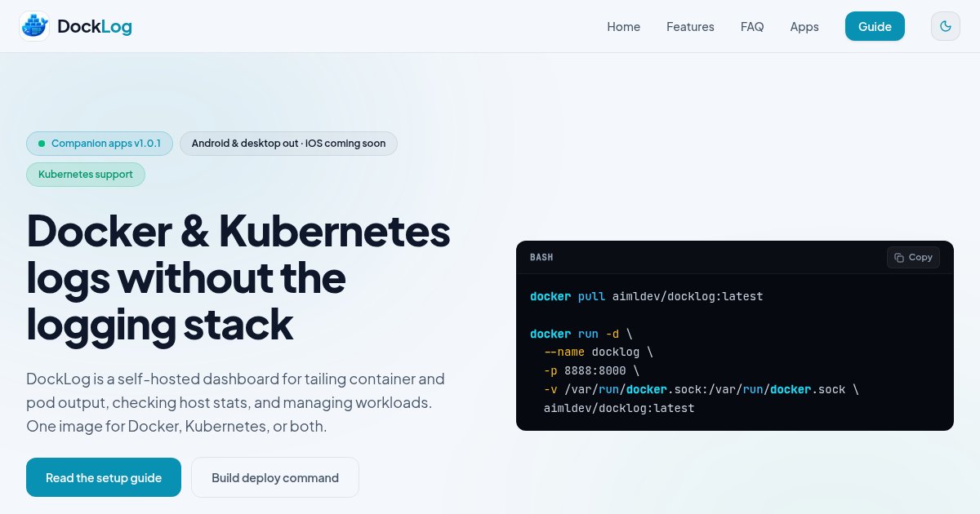Click the 'docker run -d' code line
This screenshot has width=980, height=514.
(x=581, y=334)
